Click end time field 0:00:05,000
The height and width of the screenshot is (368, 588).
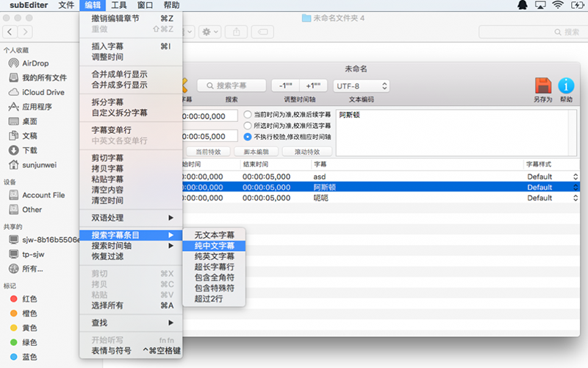(x=210, y=136)
